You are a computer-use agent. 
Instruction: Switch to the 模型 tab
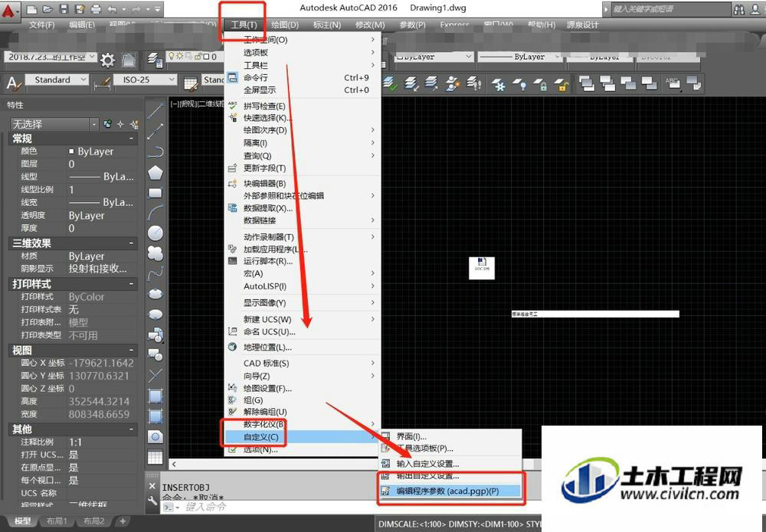[22, 521]
